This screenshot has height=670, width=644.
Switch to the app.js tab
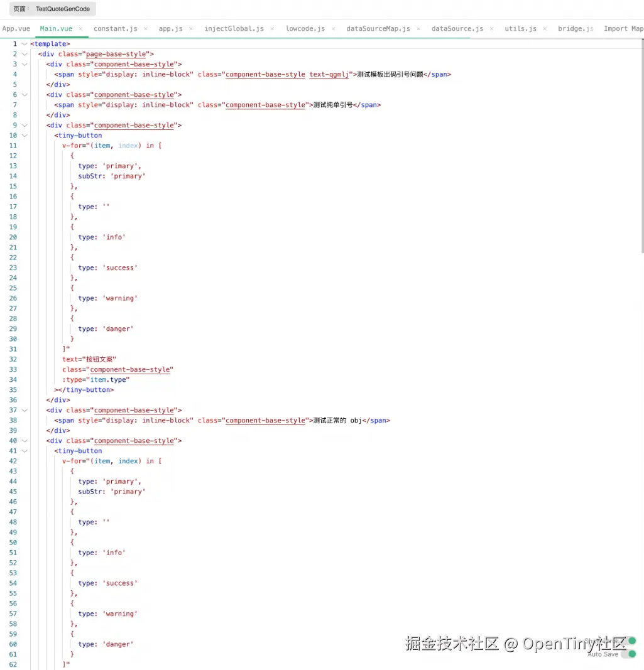click(x=171, y=29)
